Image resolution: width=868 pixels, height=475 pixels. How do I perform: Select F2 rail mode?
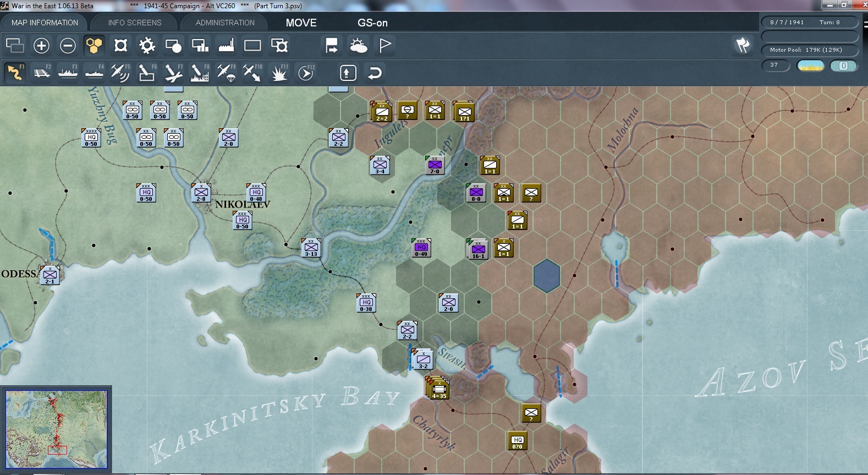[x=41, y=73]
